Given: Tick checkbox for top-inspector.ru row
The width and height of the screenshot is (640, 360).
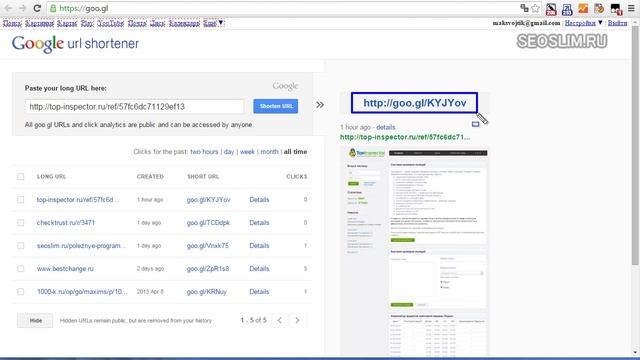Looking at the screenshot, I should click(20, 200).
